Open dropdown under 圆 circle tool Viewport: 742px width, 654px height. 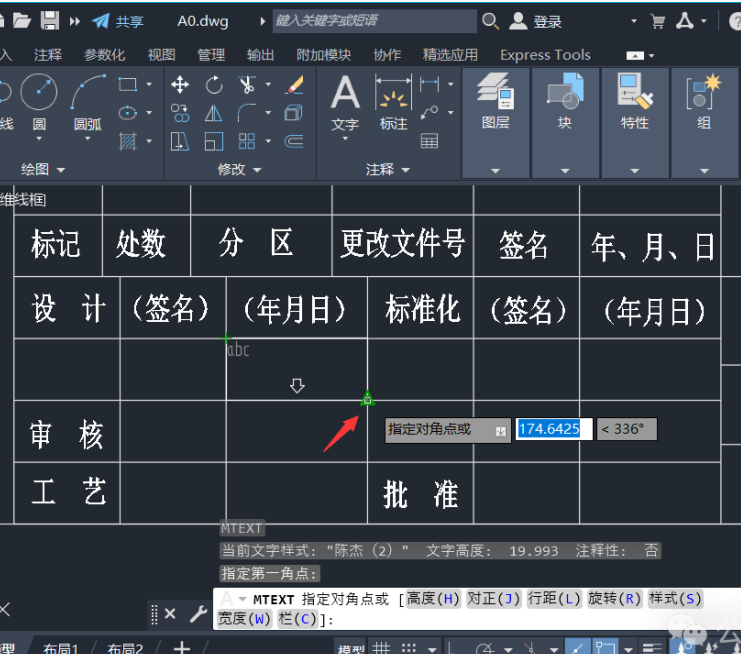coord(39,139)
